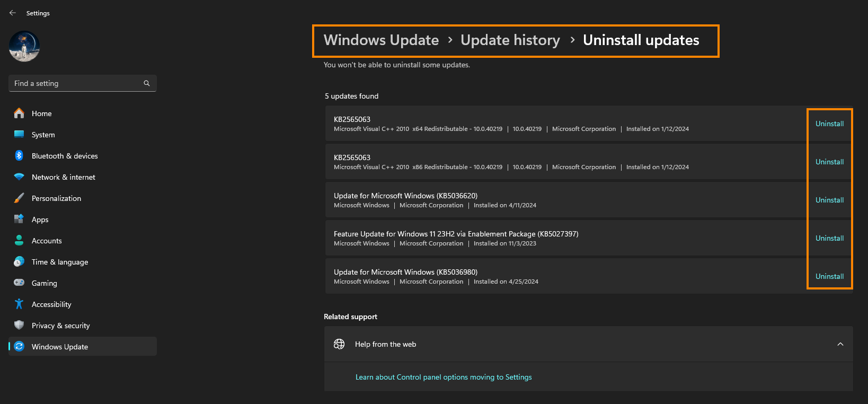The image size is (868, 404).
Task: Click the Bluetooth icon in sidebar
Action: click(19, 156)
